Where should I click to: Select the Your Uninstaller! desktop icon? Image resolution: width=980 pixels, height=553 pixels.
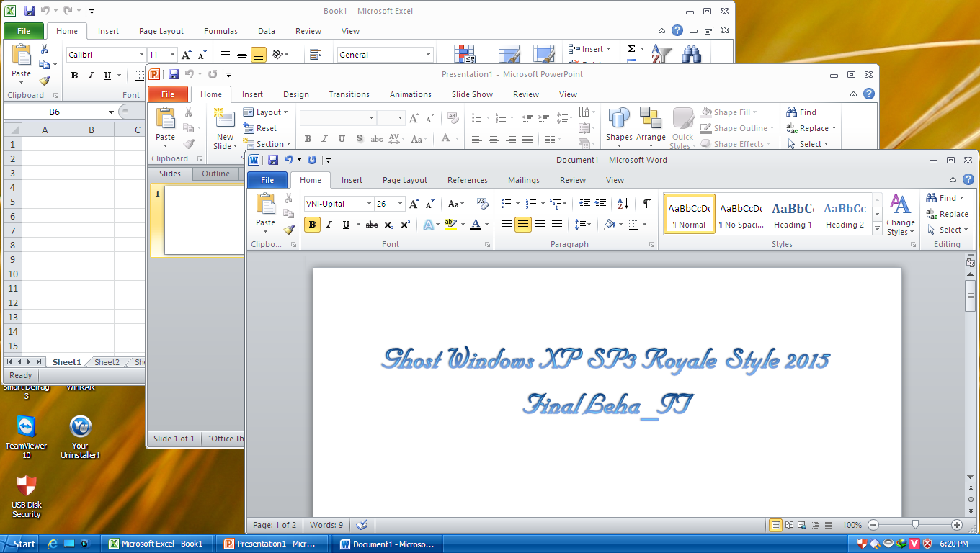point(80,426)
